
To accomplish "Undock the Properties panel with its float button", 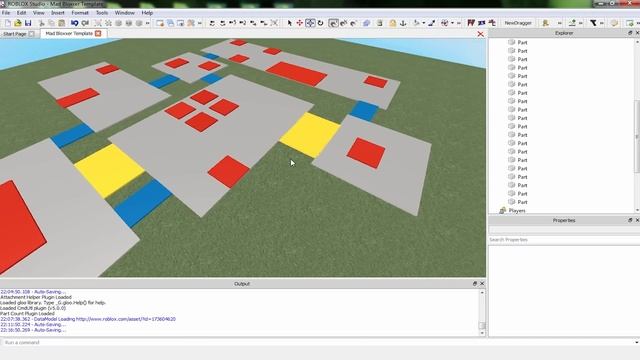I will pyautogui.click(x=630, y=220).
